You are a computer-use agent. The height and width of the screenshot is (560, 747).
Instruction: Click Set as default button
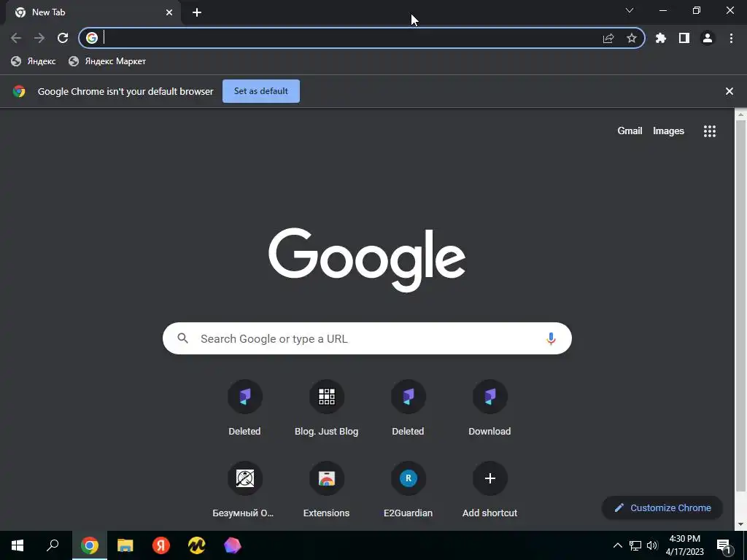click(x=261, y=91)
